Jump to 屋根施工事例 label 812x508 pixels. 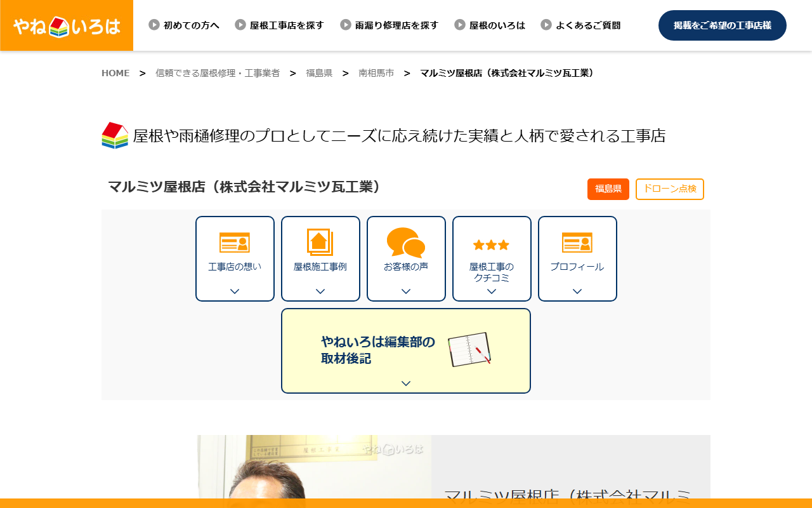pos(320,267)
